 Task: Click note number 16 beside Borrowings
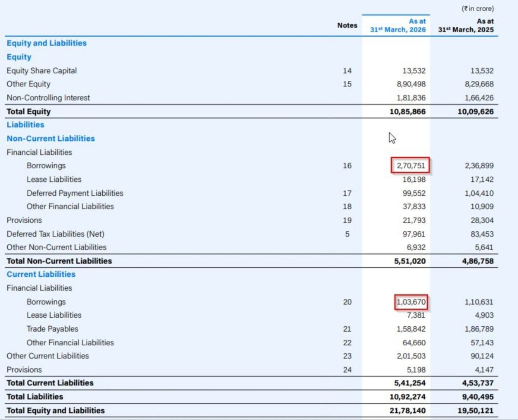[x=347, y=166]
